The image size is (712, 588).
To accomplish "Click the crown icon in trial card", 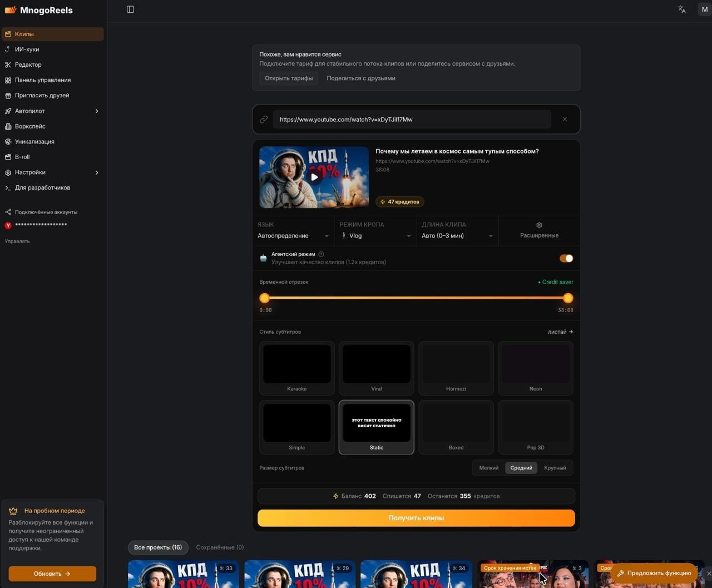I will [13, 511].
